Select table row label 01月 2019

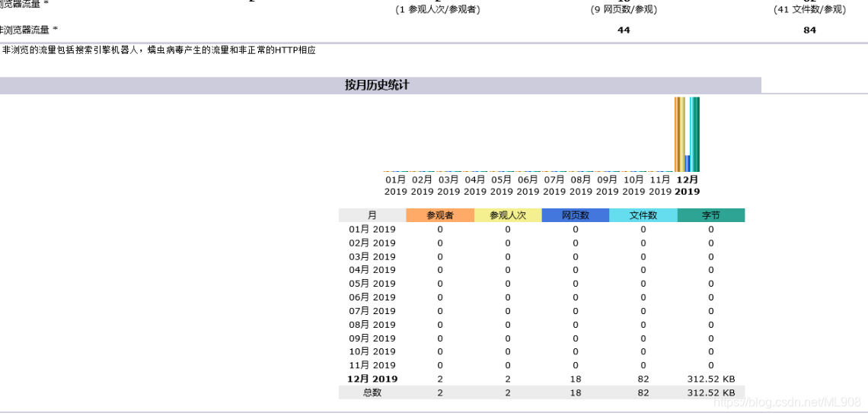tap(372, 229)
